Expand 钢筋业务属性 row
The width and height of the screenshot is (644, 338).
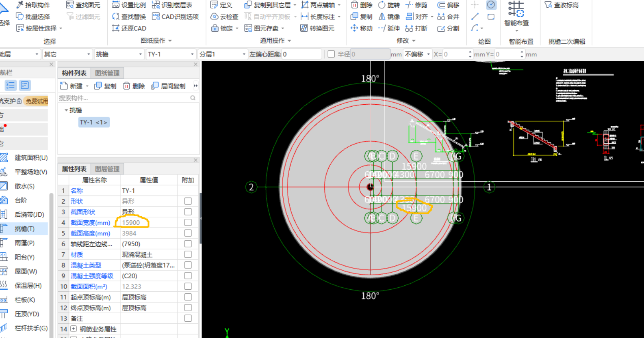(x=74, y=329)
